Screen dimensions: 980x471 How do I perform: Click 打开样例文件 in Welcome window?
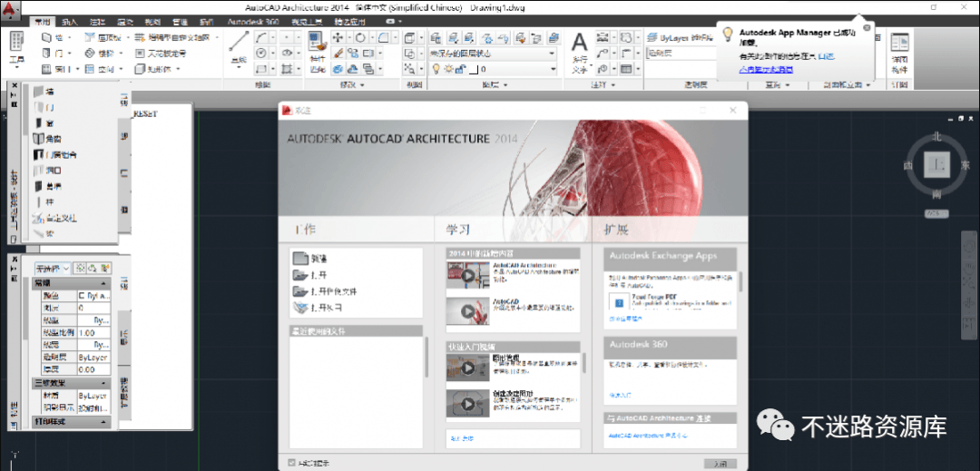click(x=325, y=291)
